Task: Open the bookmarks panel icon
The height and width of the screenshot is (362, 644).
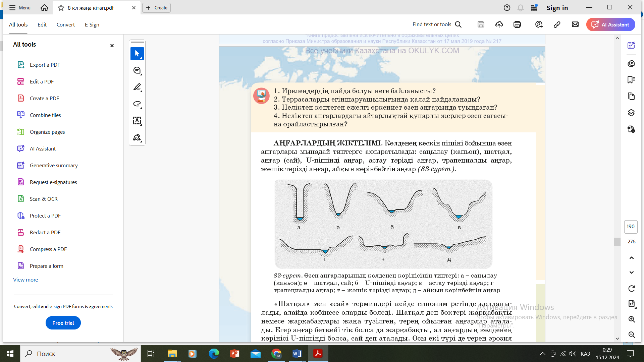Action: click(631, 80)
